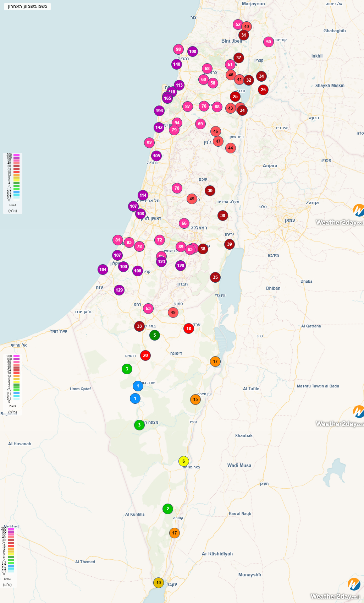Viewport: 364px width, 603px height.
Task: Click the Anjara map label
Action: pyautogui.click(x=270, y=166)
